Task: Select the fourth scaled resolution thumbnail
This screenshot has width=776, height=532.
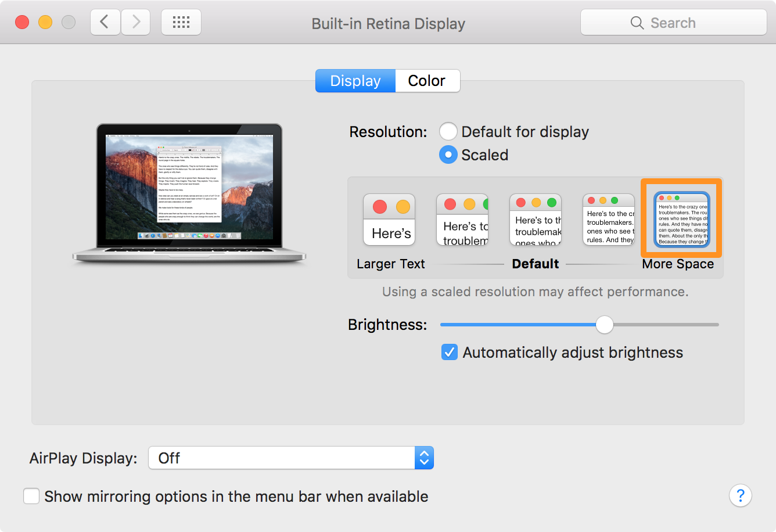Action: 608,219
